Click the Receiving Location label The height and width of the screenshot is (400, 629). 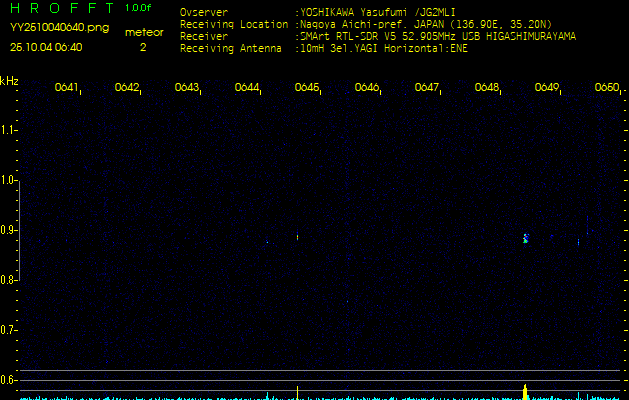[234, 24]
